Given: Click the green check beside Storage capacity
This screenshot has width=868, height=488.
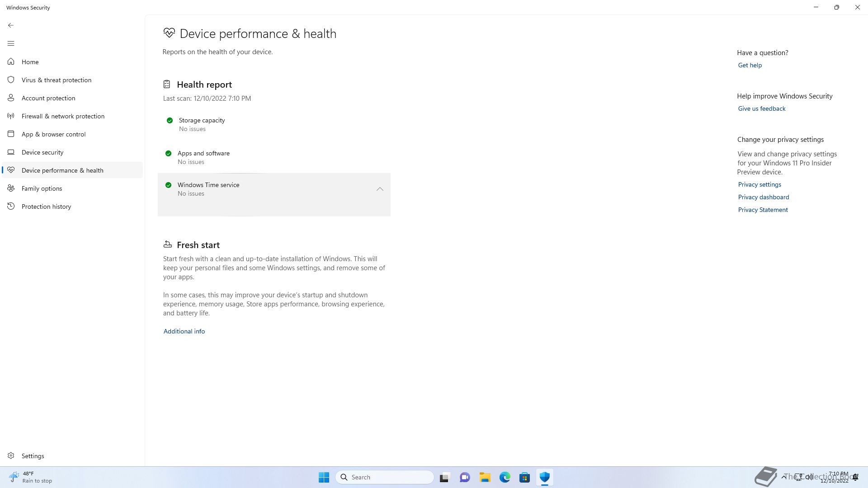Looking at the screenshot, I should click(x=170, y=120).
